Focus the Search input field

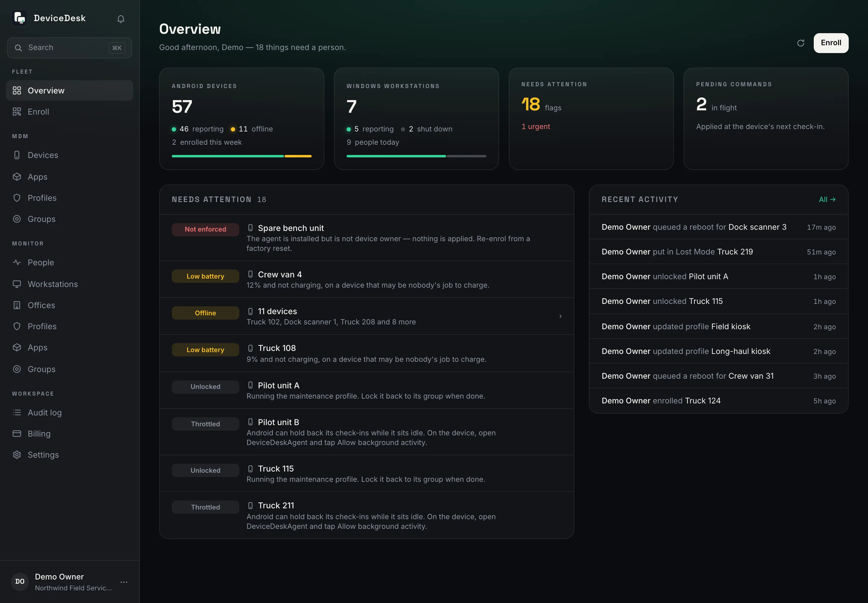pyautogui.click(x=70, y=48)
